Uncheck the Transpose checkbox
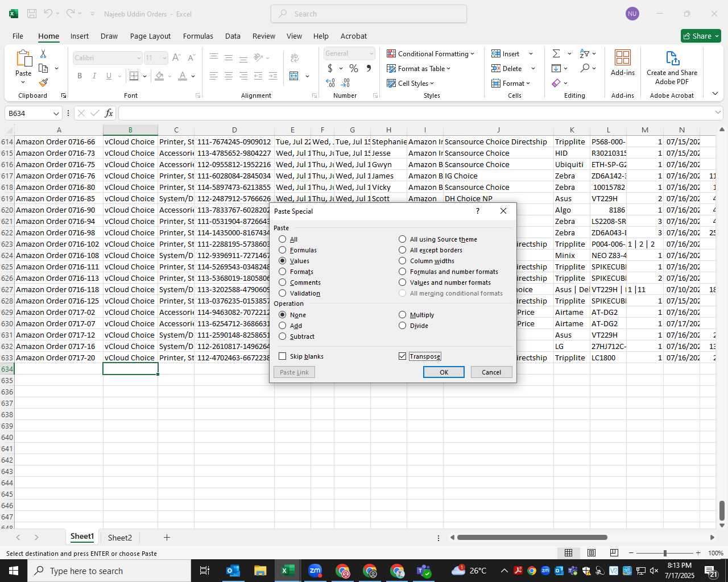The height and width of the screenshot is (582, 728). pyautogui.click(x=403, y=356)
